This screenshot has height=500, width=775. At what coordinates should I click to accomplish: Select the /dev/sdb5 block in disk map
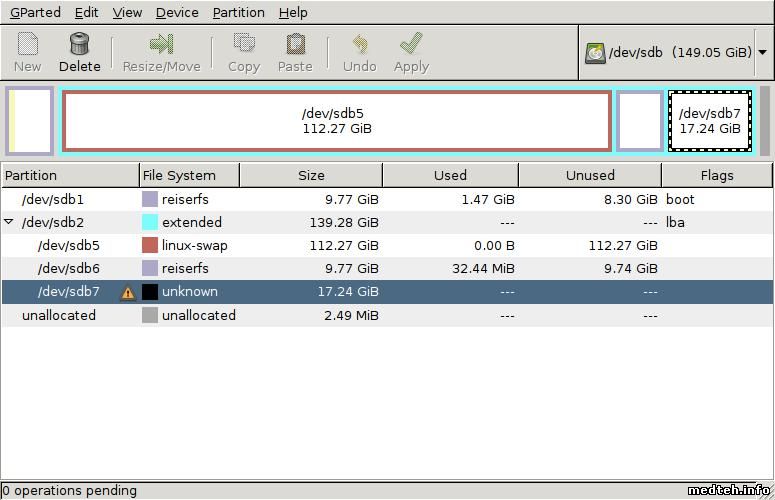[336, 121]
